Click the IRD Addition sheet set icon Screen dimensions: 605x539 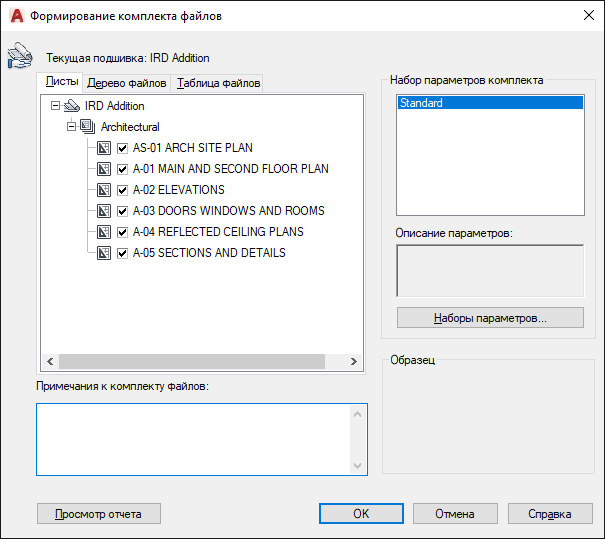72,106
